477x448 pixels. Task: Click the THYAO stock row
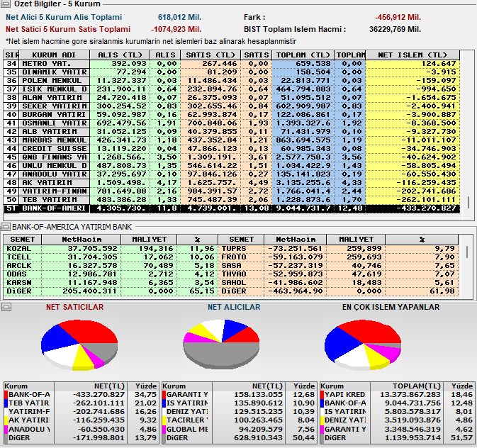tap(338, 274)
